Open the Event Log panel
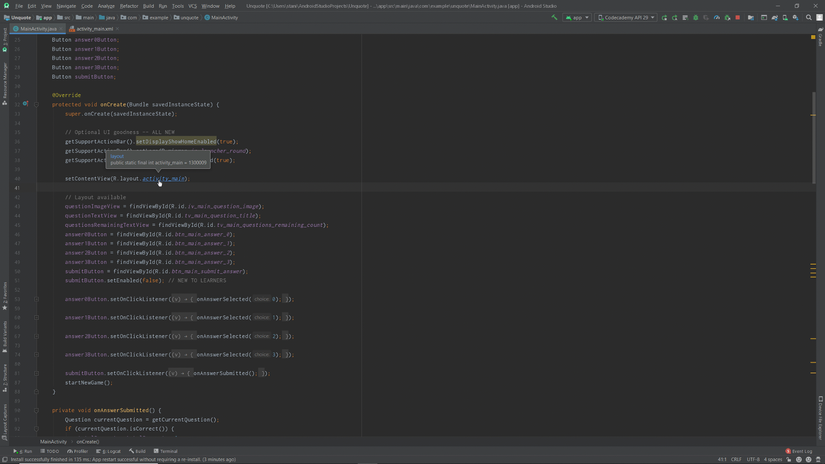Image resolution: width=825 pixels, height=464 pixels. pyautogui.click(x=799, y=451)
